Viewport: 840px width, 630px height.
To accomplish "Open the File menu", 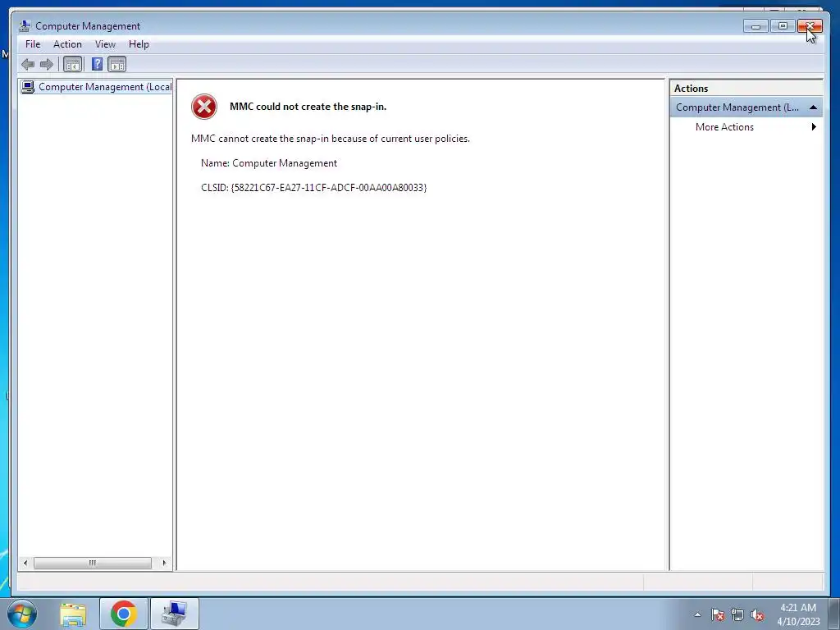I will [33, 44].
